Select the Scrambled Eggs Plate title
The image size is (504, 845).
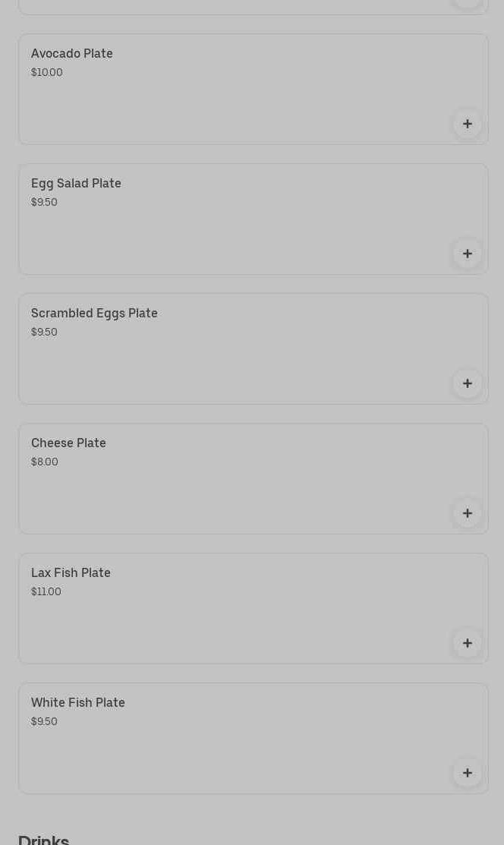(x=94, y=313)
